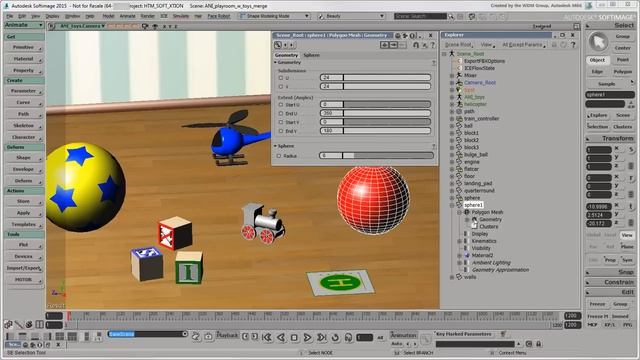Image resolution: width=640 pixels, height=360 pixels.
Task: Go to the first frame
Action: click(267, 338)
